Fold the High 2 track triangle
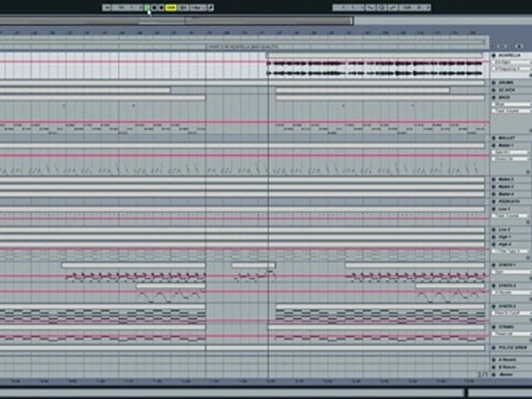Image resolution: width=532 pixels, height=399 pixels. 494,244
